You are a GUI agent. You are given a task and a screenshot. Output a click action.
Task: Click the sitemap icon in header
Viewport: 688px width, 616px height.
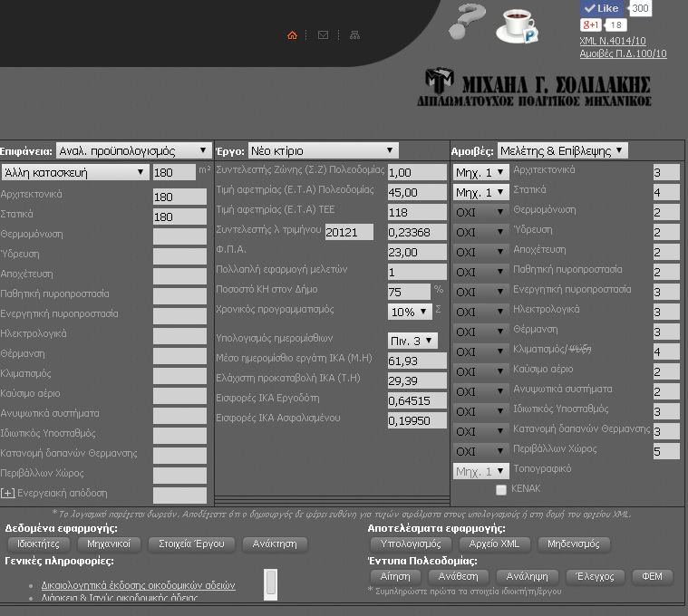click(x=354, y=35)
